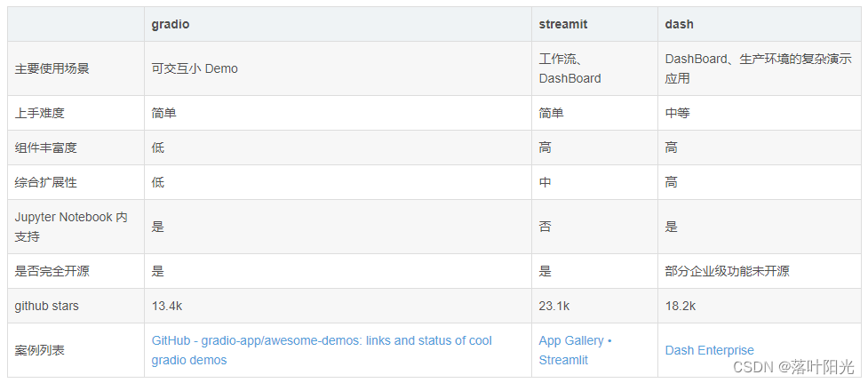Select streamit 是 in 是否完全开源 row
Screen dimensions: 868x383
(545, 271)
